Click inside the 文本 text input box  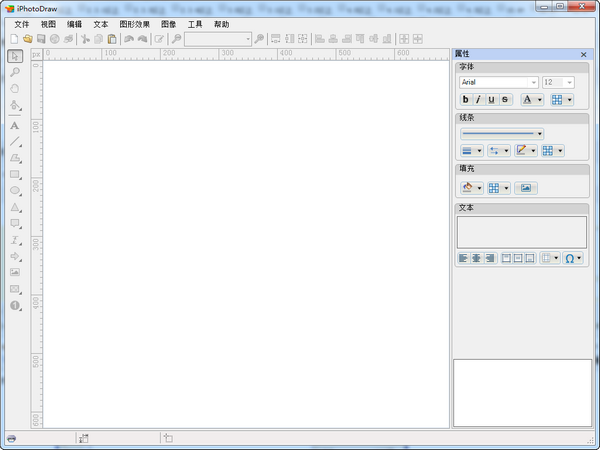click(521, 232)
